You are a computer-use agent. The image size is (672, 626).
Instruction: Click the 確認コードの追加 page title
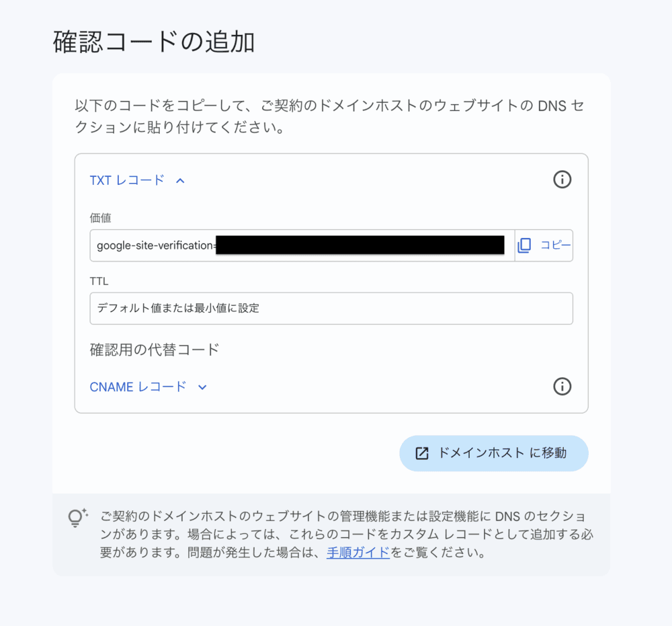(x=153, y=42)
